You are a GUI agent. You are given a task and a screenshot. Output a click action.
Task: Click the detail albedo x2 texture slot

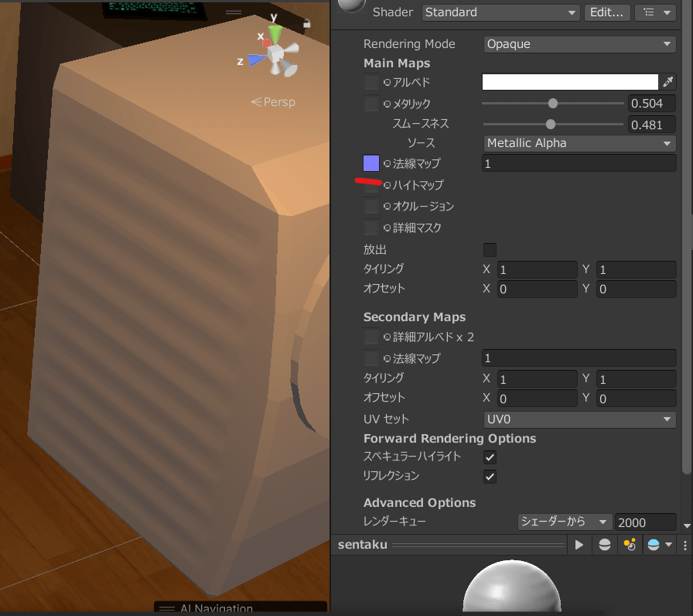point(370,337)
